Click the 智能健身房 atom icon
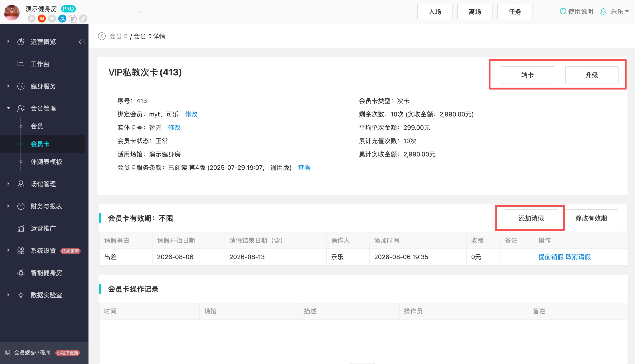Image resolution: width=635 pixels, height=364 pixels. coord(21,273)
